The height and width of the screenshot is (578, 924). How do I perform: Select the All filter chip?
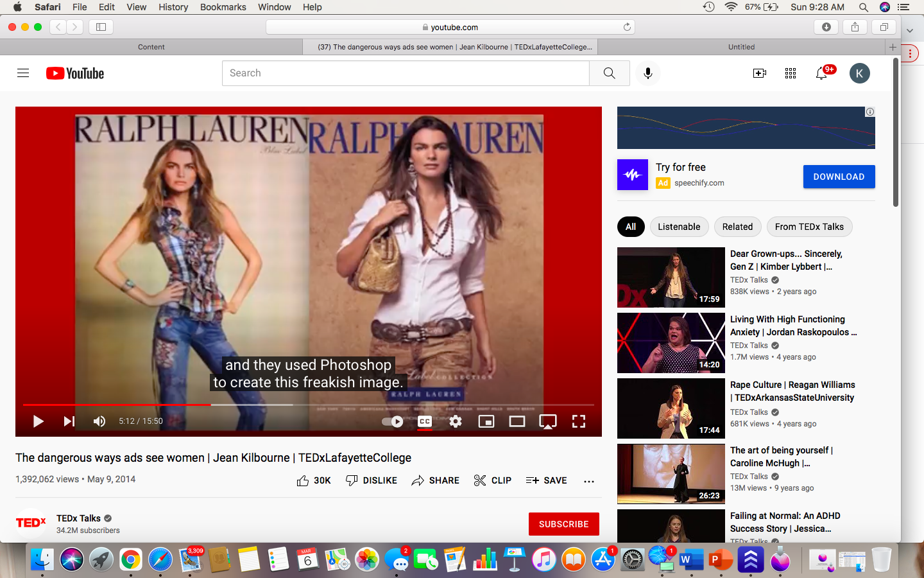(631, 227)
